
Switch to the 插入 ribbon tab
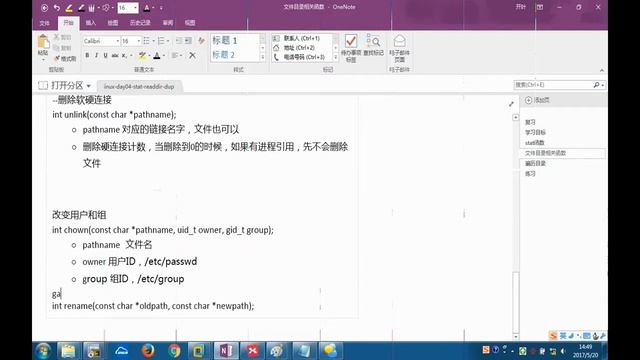point(91,23)
